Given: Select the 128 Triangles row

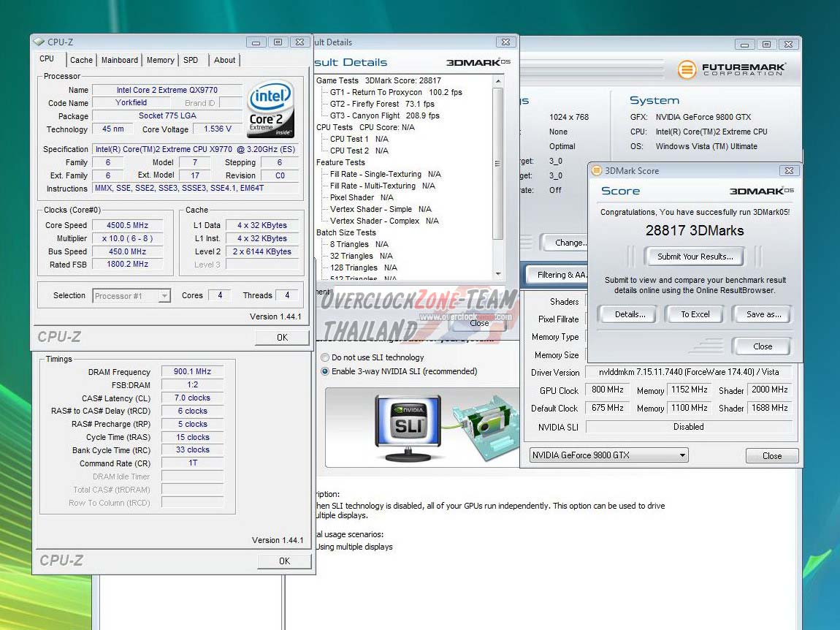Looking at the screenshot, I should point(363,267).
